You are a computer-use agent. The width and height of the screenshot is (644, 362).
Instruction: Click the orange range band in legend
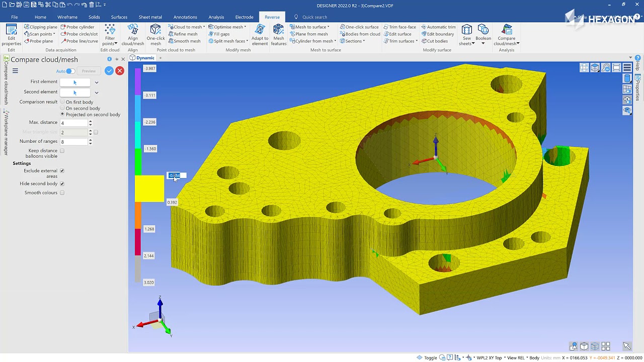[138, 215]
